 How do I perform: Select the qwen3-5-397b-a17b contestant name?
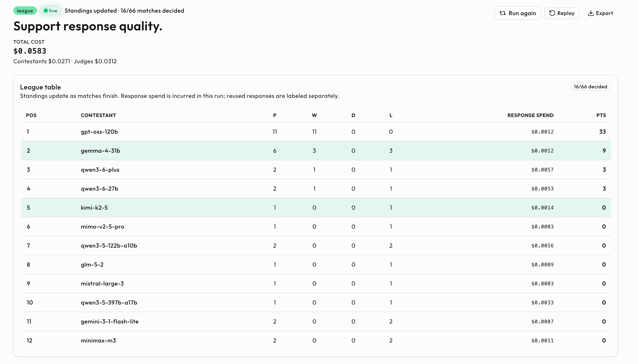(109, 302)
